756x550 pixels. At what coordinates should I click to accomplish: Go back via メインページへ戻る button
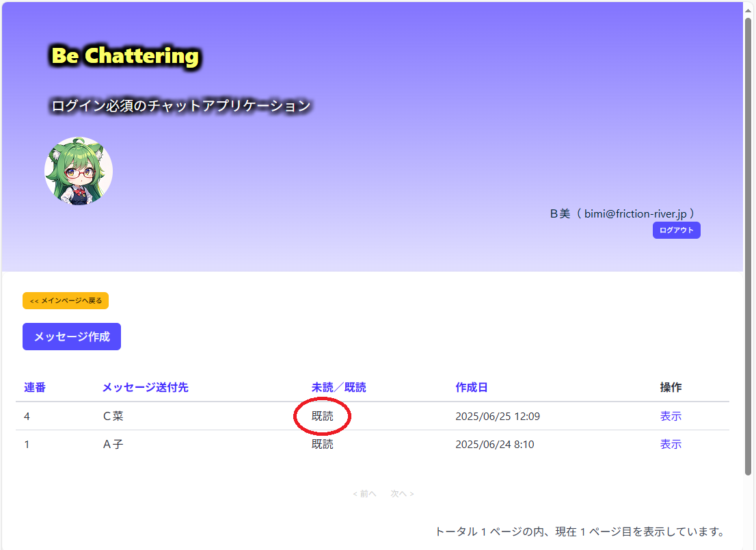(66, 300)
